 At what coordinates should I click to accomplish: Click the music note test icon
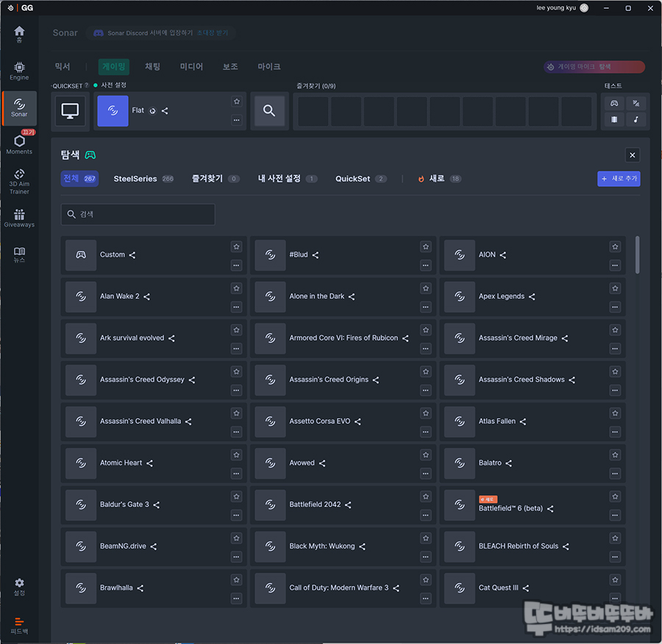636,119
